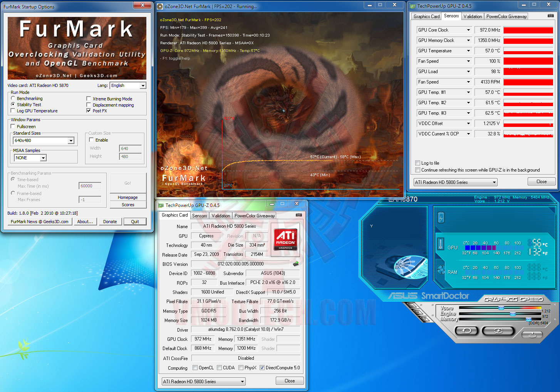Click the Scores button in FurMark
Image resolution: width=560 pixels, height=392 pixels.
click(x=128, y=205)
